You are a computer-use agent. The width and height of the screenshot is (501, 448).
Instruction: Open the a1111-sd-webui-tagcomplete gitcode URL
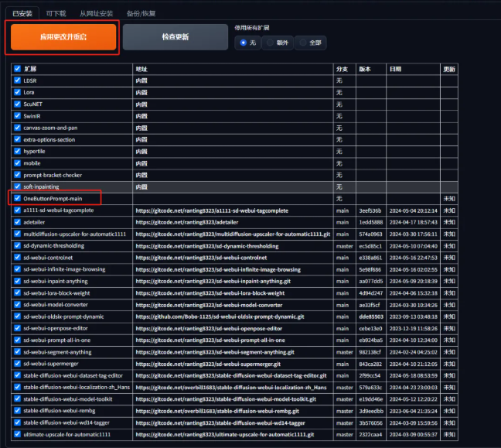tap(212, 210)
